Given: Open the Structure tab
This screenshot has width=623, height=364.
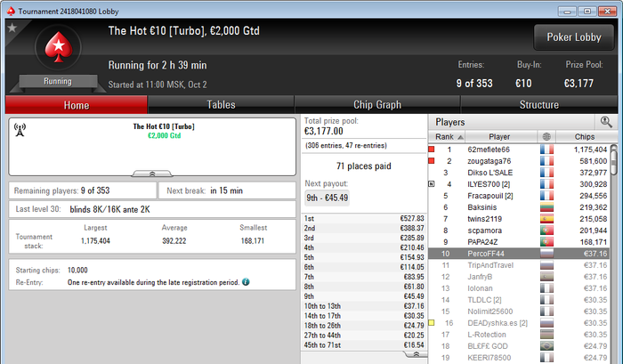Looking at the screenshot, I should point(538,104).
